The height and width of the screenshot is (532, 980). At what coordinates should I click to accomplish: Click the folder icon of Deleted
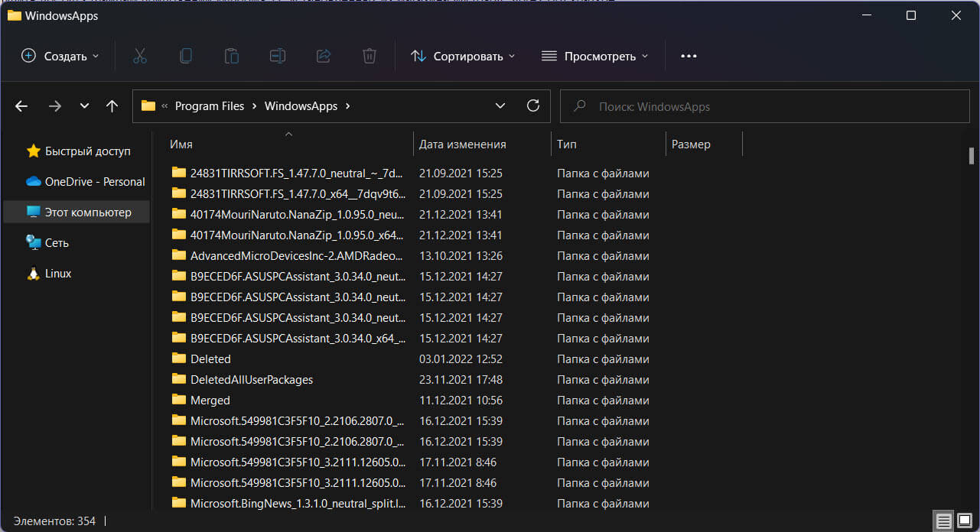point(179,358)
